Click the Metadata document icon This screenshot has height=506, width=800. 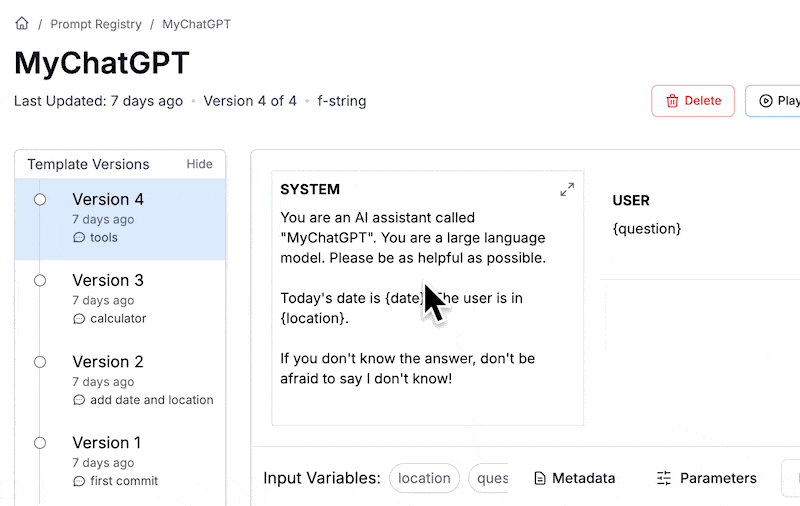click(539, 478)
